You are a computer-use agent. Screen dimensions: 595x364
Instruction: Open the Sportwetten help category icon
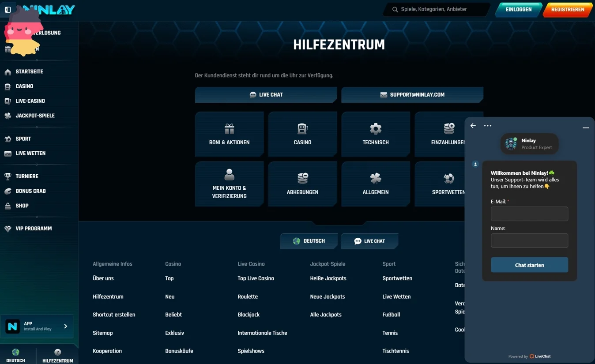click(x=448, y=179)
